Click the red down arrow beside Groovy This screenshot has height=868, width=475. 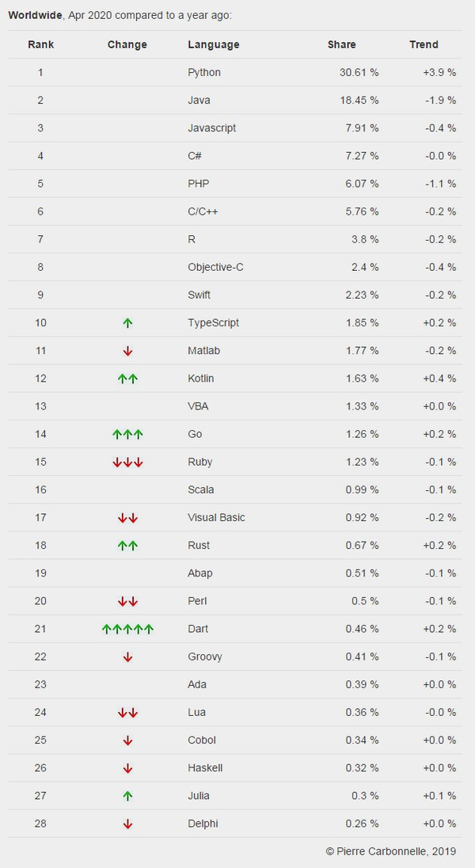tap(127, 657)
